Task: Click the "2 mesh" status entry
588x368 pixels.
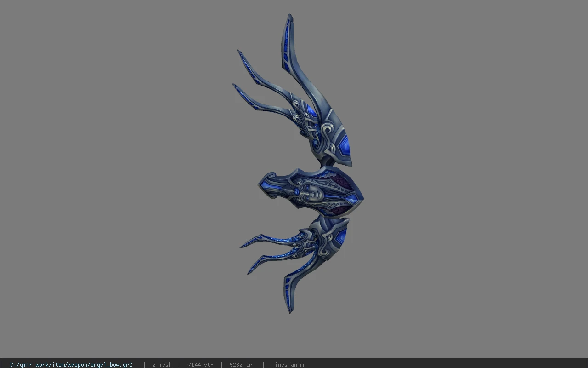Action: [x=162, y=365]
